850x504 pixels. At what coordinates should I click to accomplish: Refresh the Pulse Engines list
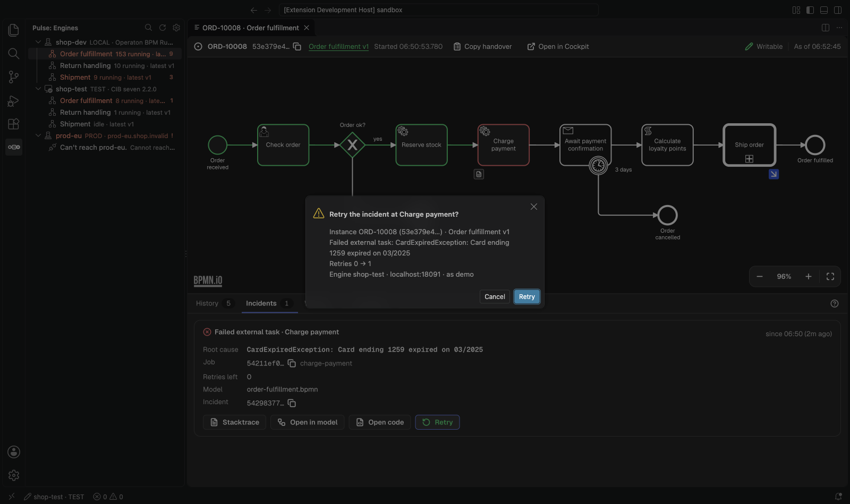(163, 28)
